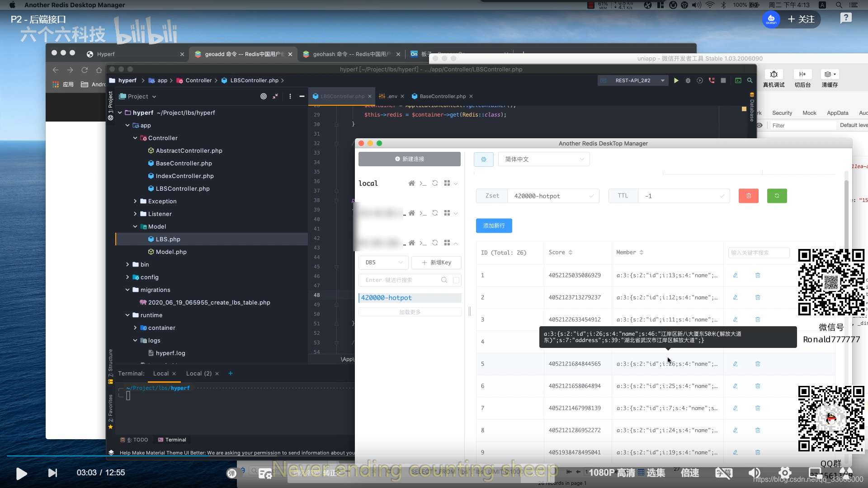Image resolution: width=868 pixels, height=488 pixels.
Task: Click the green refresh key button
Action: tap(777, 196)
